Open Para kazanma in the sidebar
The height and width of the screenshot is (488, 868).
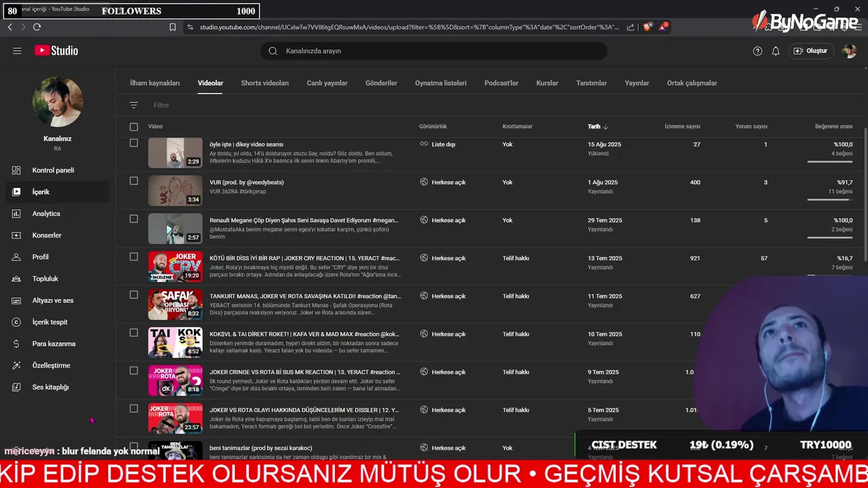click(57, 344)
